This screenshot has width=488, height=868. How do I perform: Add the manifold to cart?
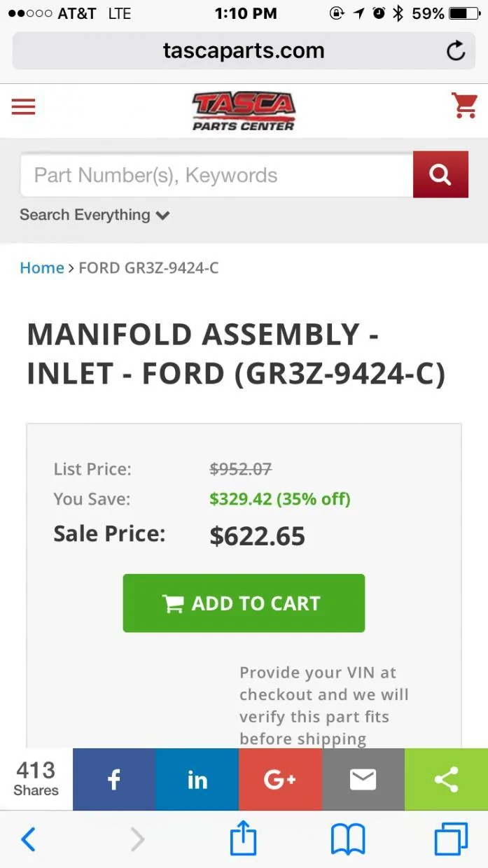point(244,603)
